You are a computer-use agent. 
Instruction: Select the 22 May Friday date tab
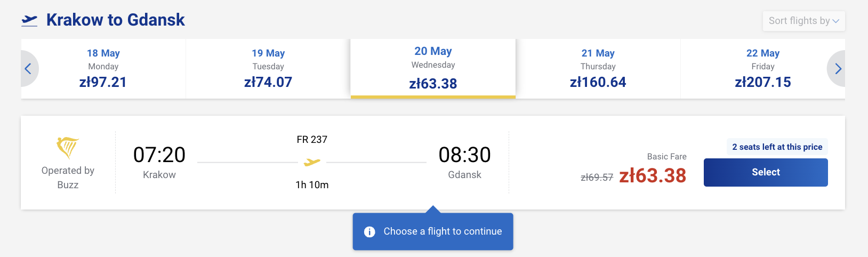(762, 68)
